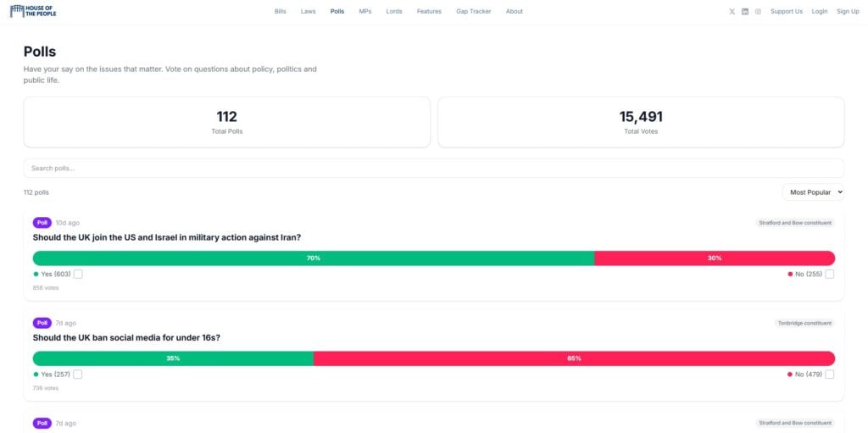Check Yes on the Iran military action poll

tap(78, 275)
